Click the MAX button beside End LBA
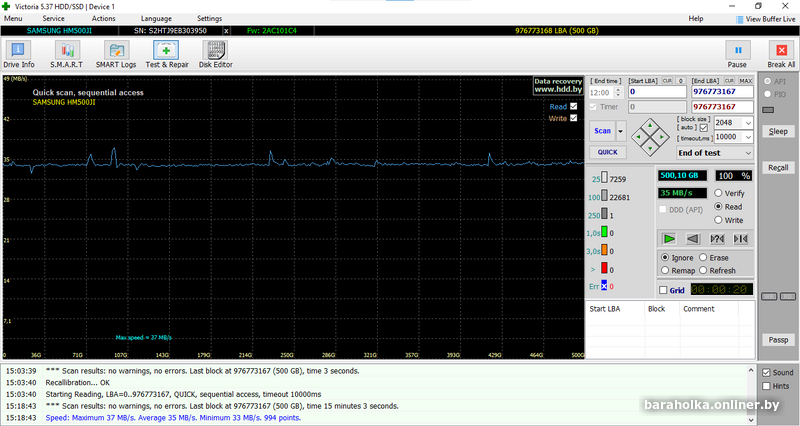The width and height of the screenshot is (800, 426). click(745, 81)
